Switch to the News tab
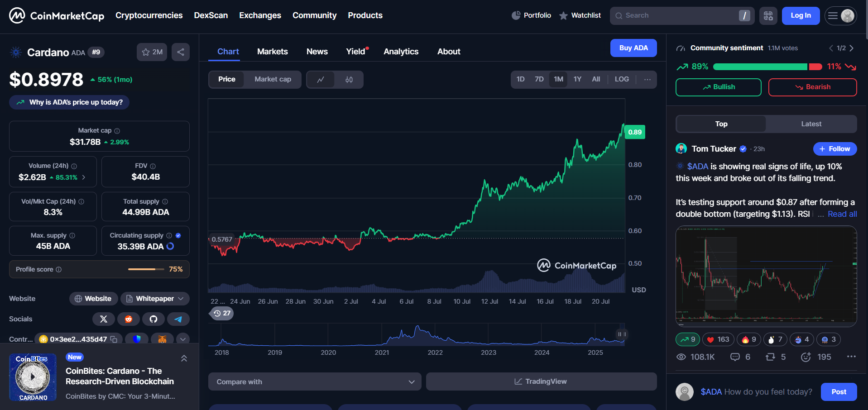The width and height of the screenshot is (868, 410). click(x=317, y=52)
